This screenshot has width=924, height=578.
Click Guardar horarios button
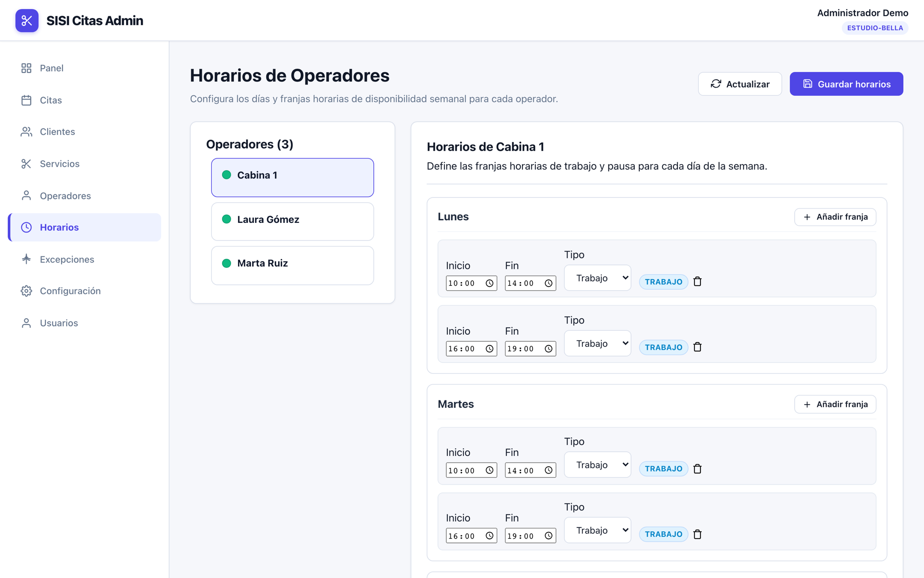(x=846, y=84)
